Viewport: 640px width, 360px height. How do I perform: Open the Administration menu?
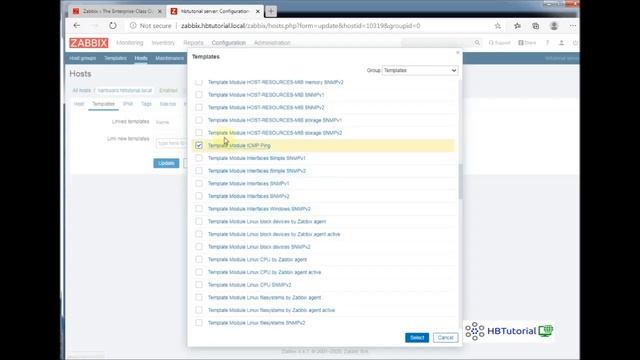(272, 43)
